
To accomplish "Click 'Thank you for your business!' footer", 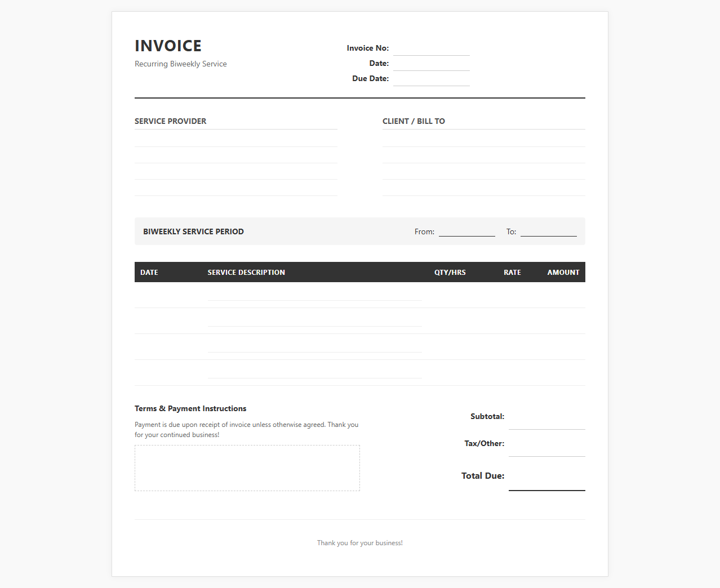I will [x=360, y=543].
